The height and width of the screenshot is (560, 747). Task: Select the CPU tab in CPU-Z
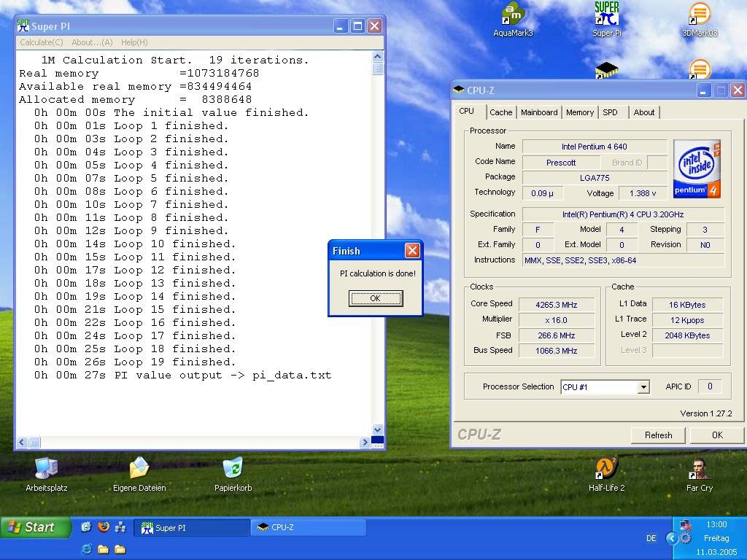coord(467,111)
